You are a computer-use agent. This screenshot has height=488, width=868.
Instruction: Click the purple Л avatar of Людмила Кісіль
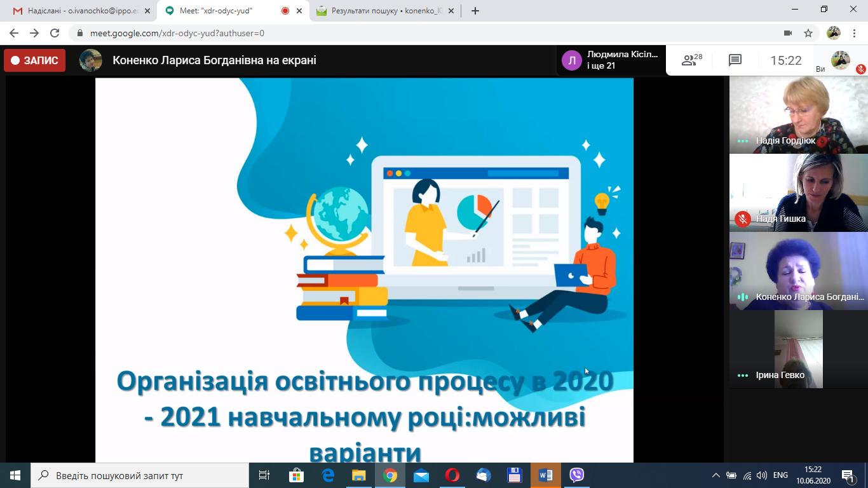click(x=571, y=60)
